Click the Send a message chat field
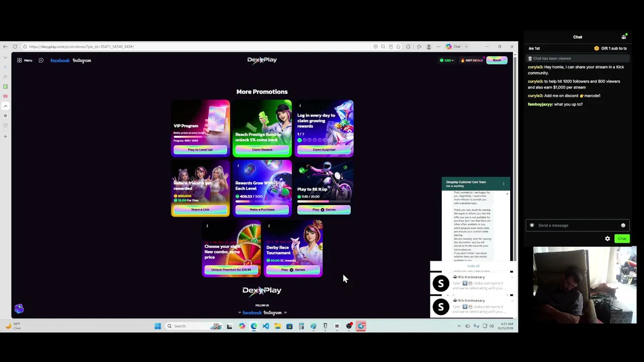This screenshot has width=644, height=362. coord(578,225)
